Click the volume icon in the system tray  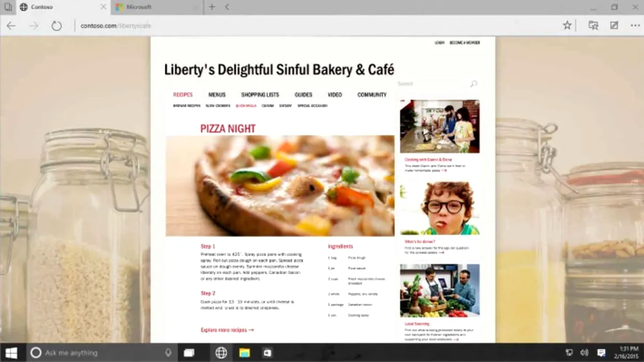pos(585,353)
